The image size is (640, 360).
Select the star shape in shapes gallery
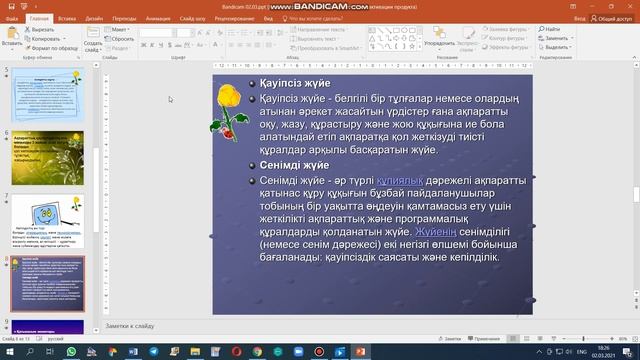pyautogui.click(x=412, y=47)
